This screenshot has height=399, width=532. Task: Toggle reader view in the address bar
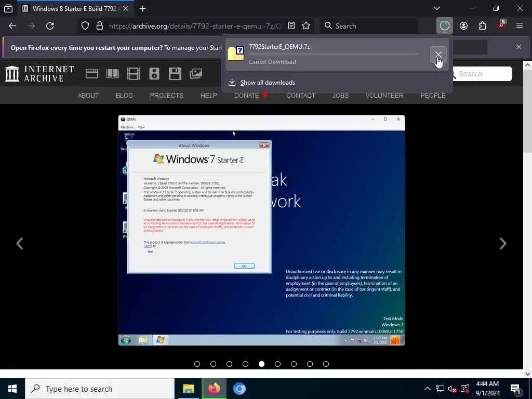(x=291, y=26)
